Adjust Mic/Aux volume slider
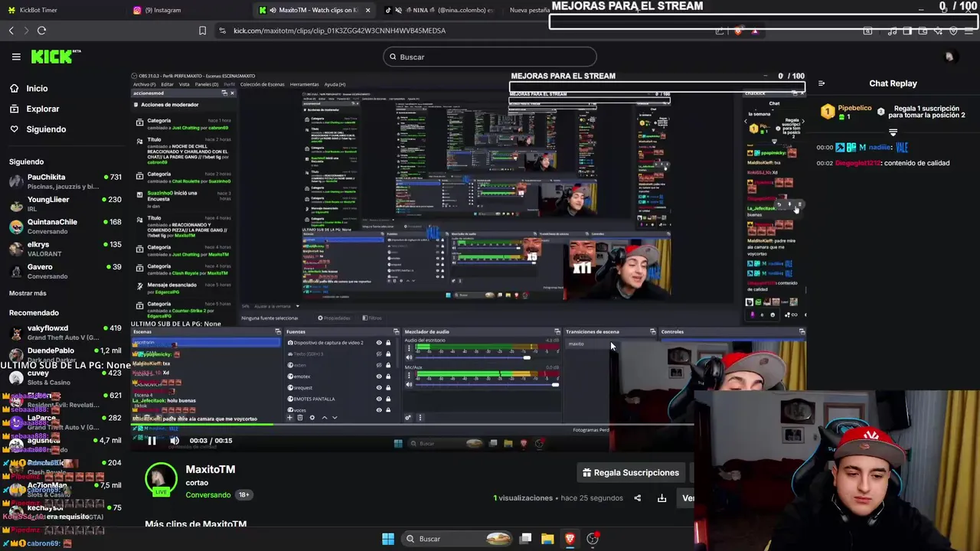Screen dimensions: 980x551 (x=487, y=384)
